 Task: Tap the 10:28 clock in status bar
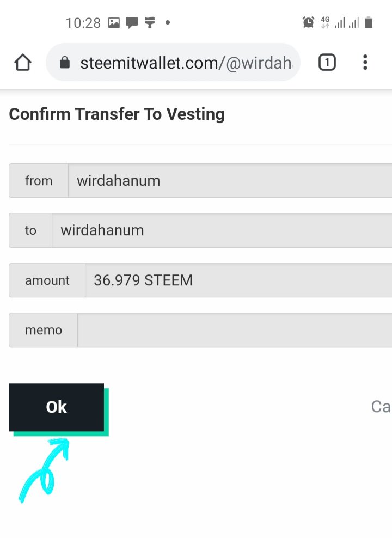[x=83, y=23]
